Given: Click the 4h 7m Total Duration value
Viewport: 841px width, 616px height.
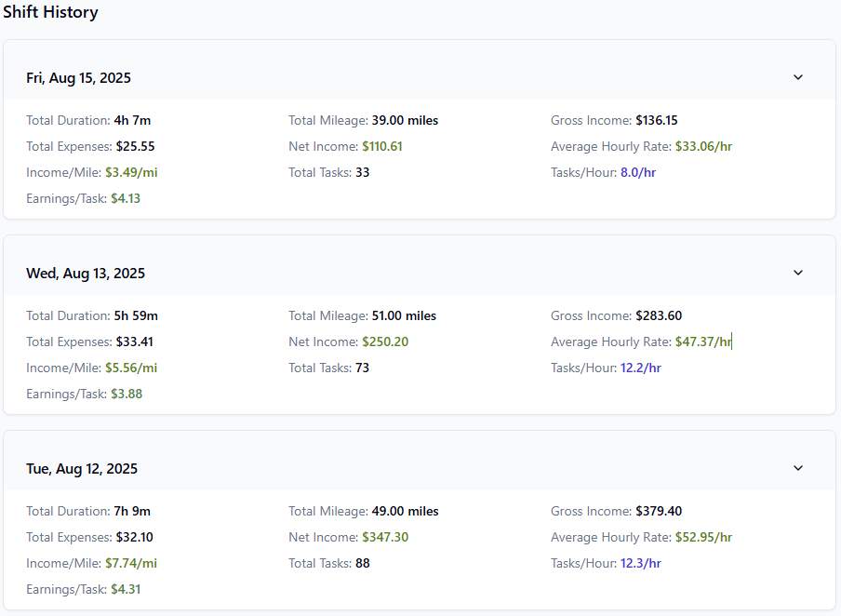Looking at the screenshot, I should click(x=132, y=120).
